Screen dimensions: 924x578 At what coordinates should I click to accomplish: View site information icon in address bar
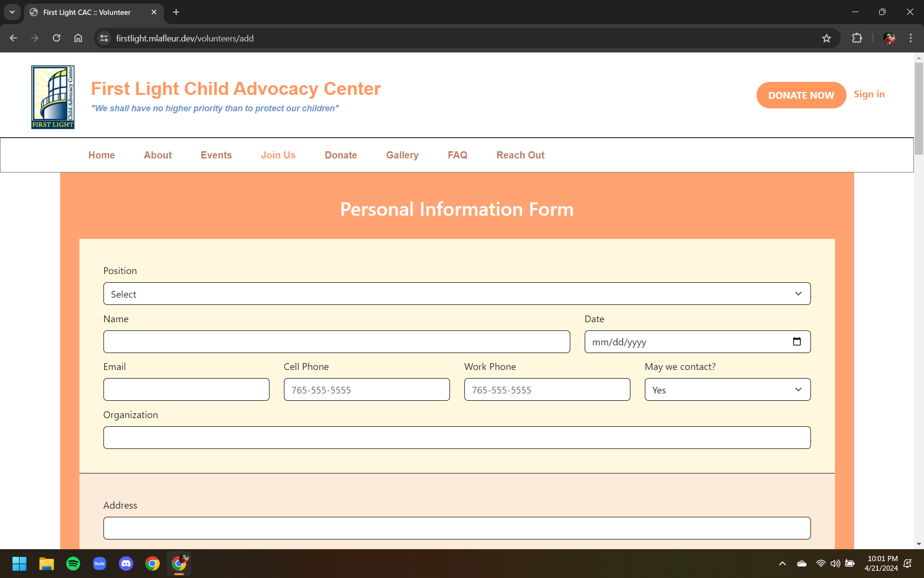[104, 39]
